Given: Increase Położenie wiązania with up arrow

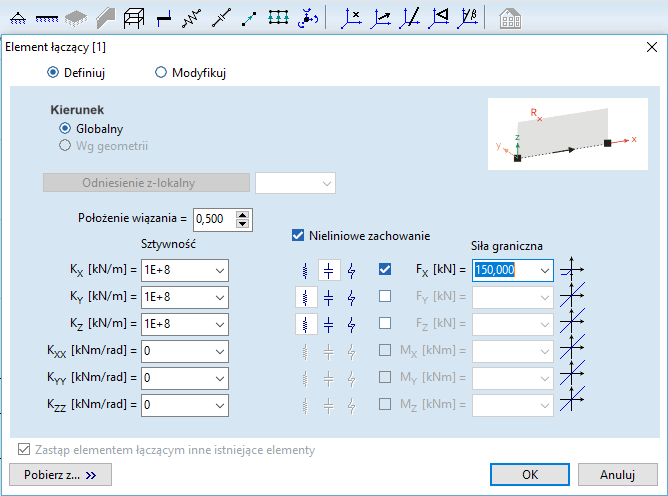Looking at the screenshot, I should [242, 214].
